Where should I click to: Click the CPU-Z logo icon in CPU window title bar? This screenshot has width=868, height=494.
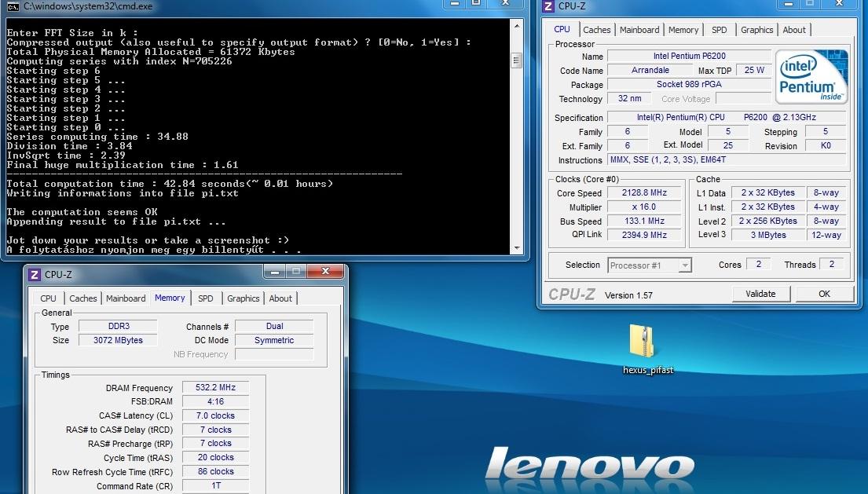coord(548,6)
